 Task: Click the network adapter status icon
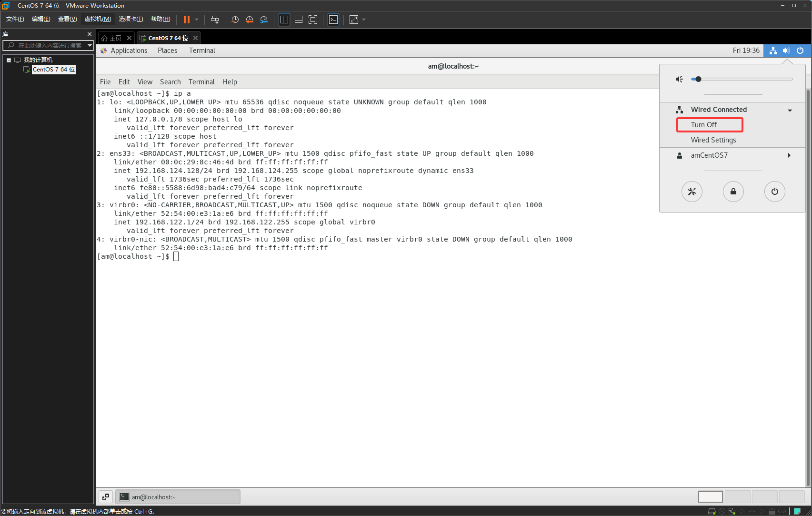pyautogui.click(x=732, y=511)
